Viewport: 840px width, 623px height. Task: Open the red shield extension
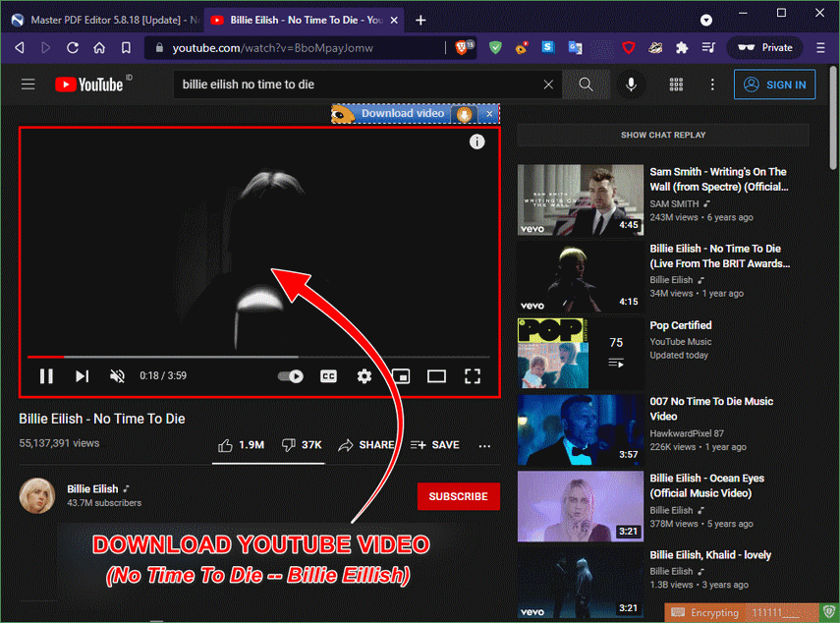click(x=629, y=48)
